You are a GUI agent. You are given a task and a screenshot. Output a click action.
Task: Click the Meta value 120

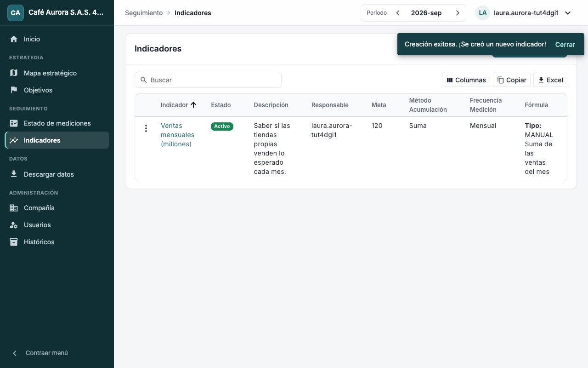pyautogui.click(x=377, y=126)
